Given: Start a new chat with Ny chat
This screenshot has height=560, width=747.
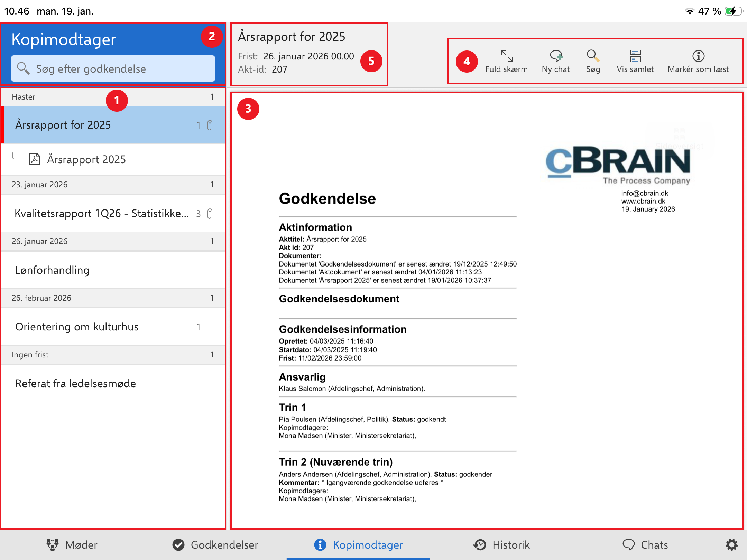Looking at the screenshot, I should [x=556, y=61].
